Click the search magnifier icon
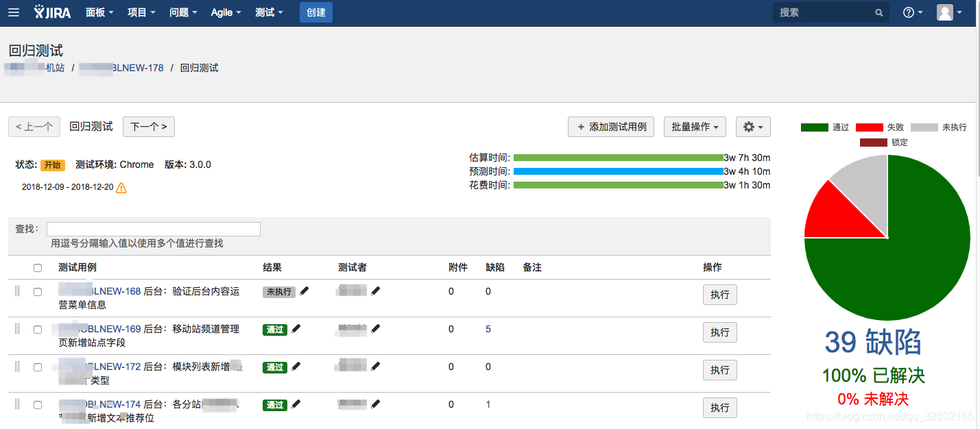The image size is (980, 429). pos(879,12)
